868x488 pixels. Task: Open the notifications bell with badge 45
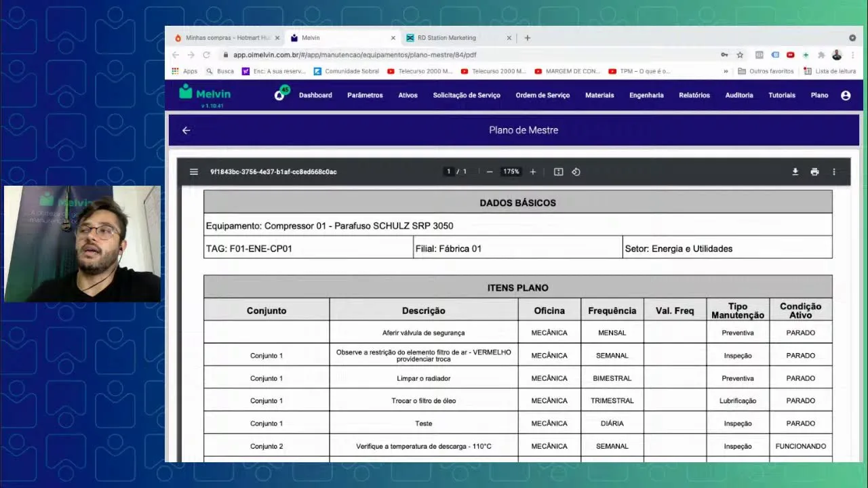coord(280,94)
